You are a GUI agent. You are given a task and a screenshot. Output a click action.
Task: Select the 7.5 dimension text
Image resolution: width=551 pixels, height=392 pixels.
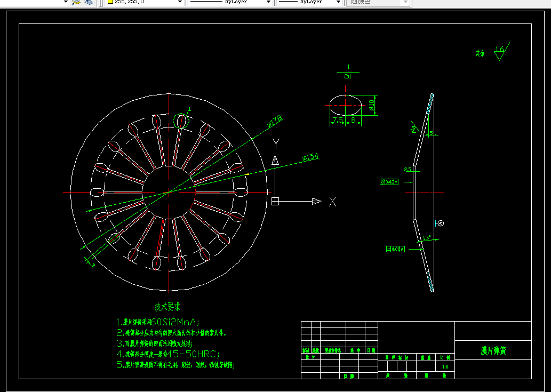coord(337,120)
